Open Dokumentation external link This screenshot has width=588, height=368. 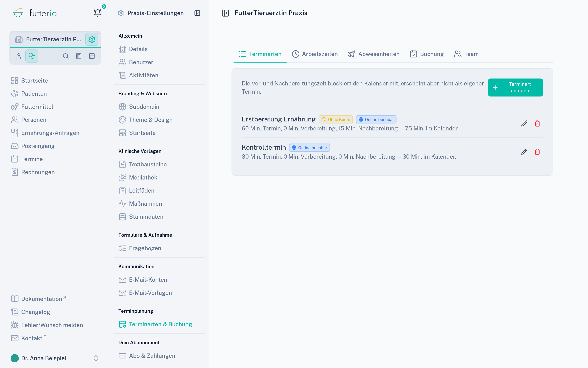coord(39,299)
